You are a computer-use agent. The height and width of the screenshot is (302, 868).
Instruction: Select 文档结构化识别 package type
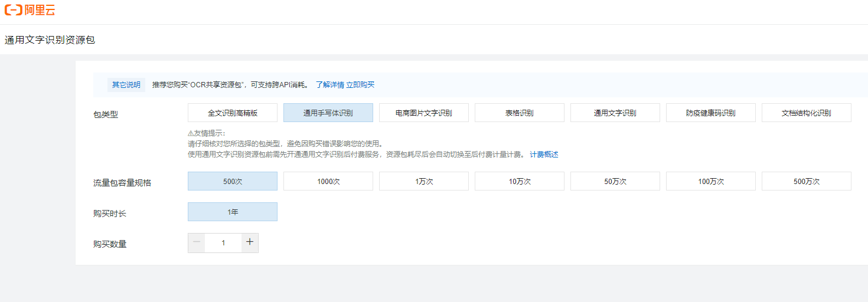[807, 113]
